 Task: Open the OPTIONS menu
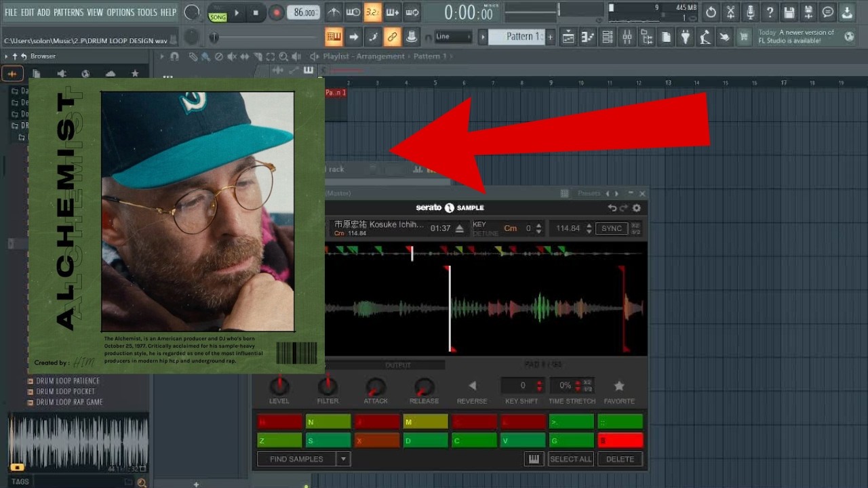click(121, 12)
